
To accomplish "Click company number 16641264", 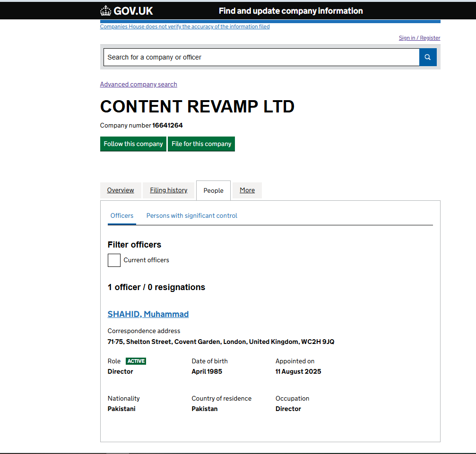I will click(x=168, y=125).
